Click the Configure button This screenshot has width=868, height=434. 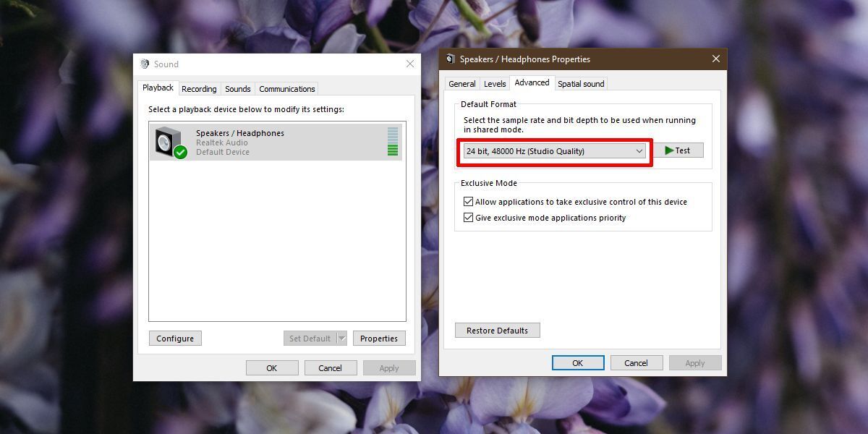tap(174, 338)
